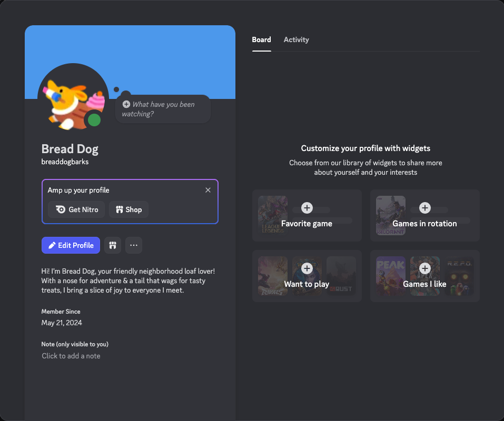Switch to the Activity tab
504x421 pixels.
tap(296, 39)
